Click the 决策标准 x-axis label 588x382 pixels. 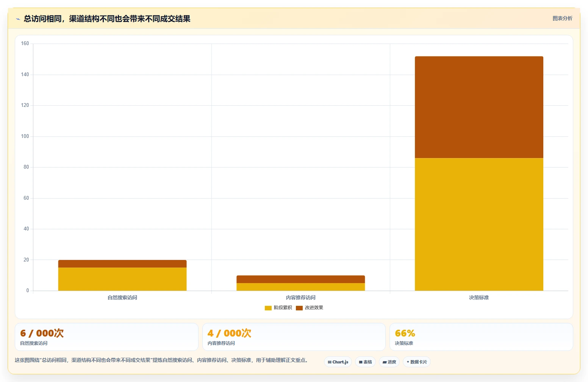tap(479, 297)
